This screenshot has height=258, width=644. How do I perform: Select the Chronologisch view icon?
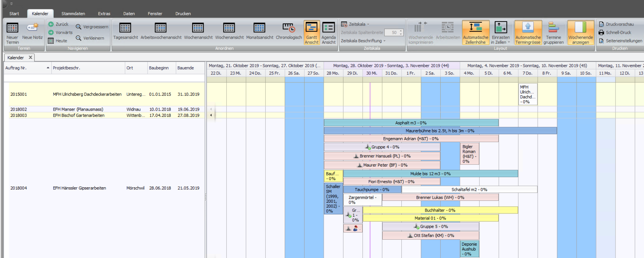[x=289, y=32]
